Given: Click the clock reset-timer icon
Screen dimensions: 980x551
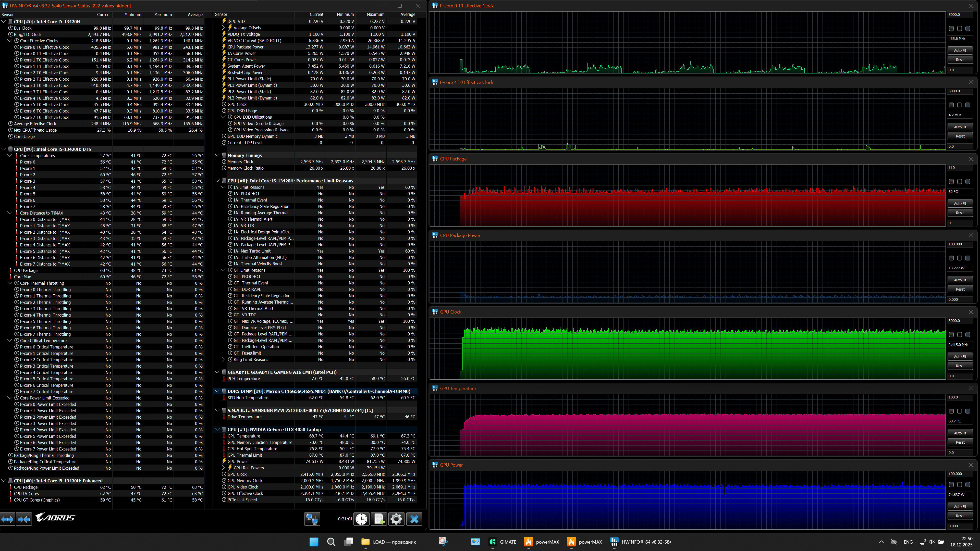Looking at the screenshot, I should pos(361,519).
